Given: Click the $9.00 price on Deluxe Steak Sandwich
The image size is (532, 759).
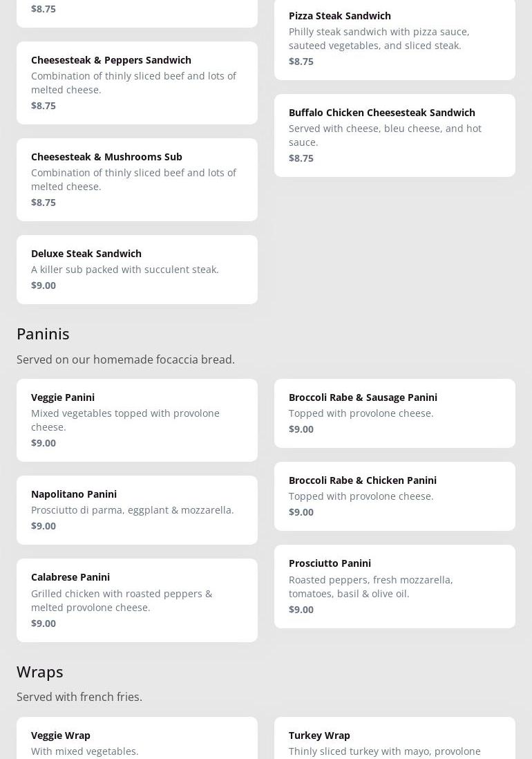Looking at the screenshot, I should point(44,285).
